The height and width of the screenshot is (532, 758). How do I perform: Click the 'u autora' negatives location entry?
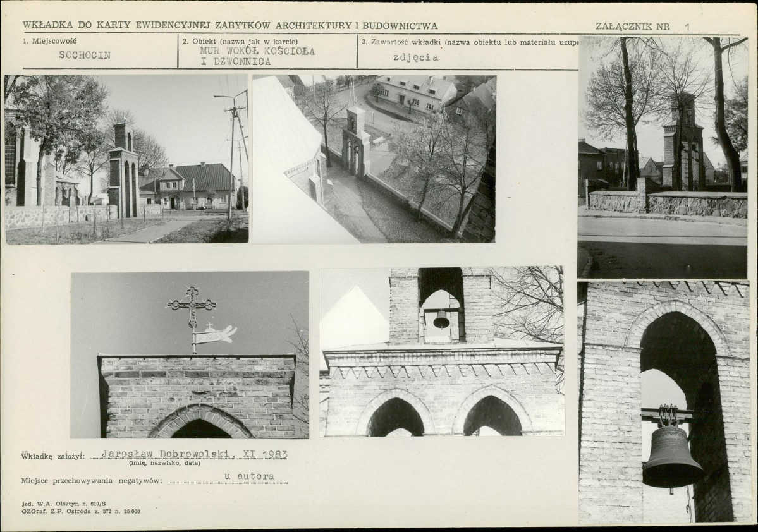(x=250, y=476)
